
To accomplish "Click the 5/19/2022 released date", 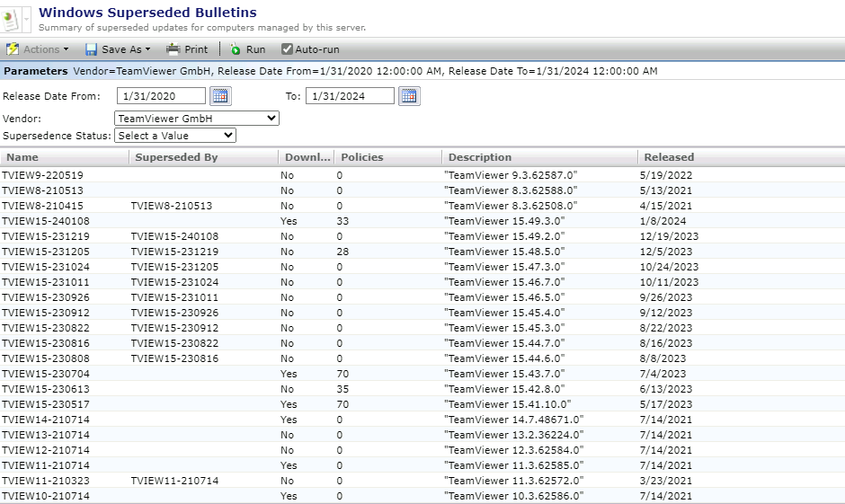I will click(x=666, y=175).
